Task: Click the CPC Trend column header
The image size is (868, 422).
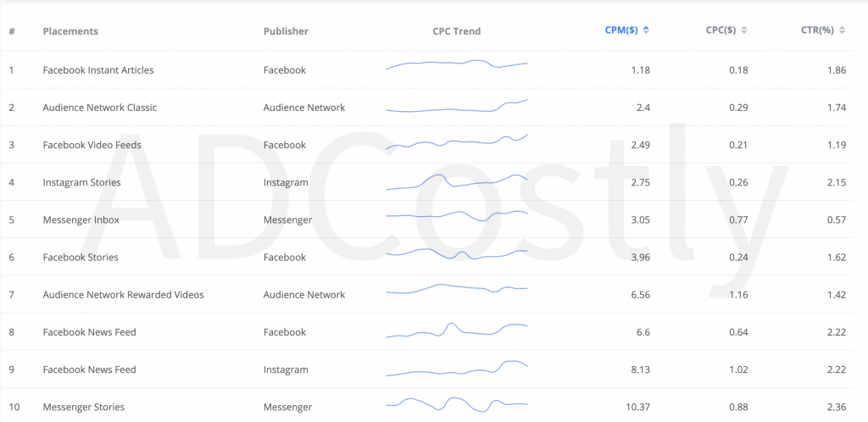Action: coord(457,31)
